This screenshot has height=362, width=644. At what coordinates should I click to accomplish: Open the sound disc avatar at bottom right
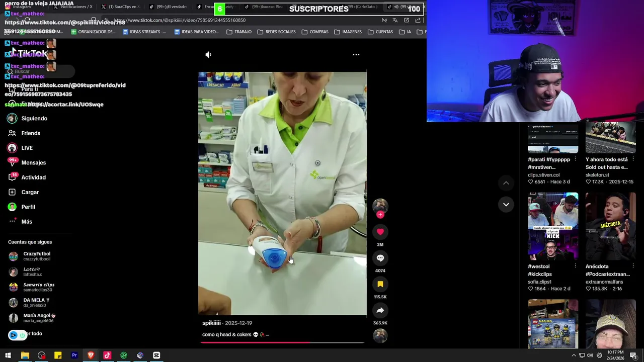click(x=380, y=335)
